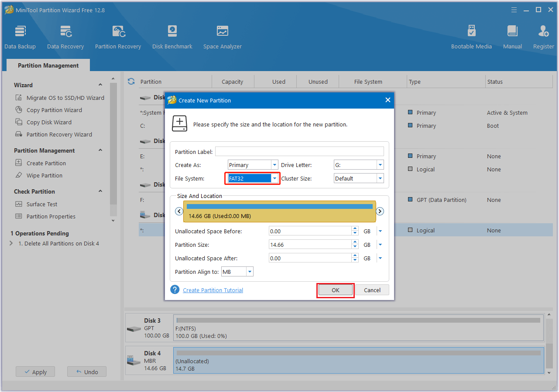The image size is (559, 392).
Task: Collapse the Partition Management section
Action: tap(100, 150)
